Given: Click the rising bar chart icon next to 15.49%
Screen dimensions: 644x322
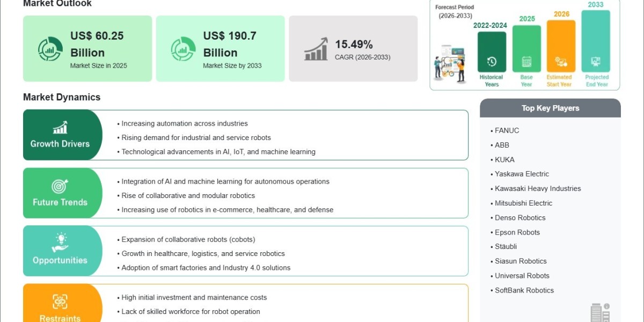Looking at the screenshot, I should (x=316, y=49).
